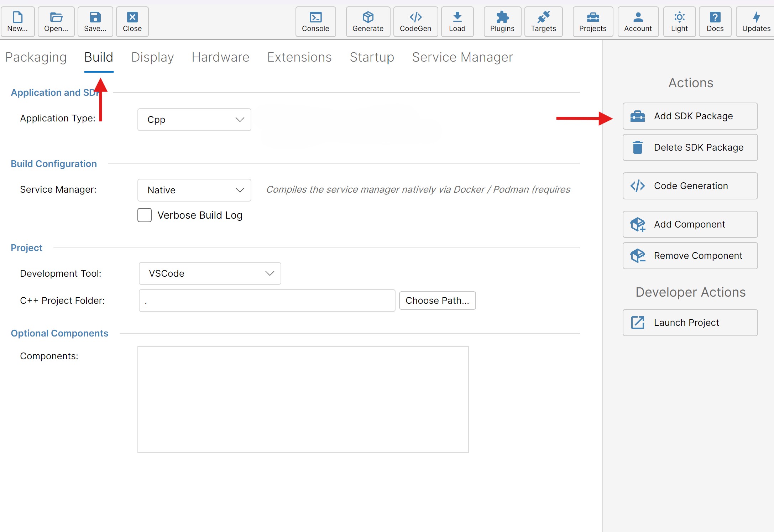Check for Updates via lightning icon

756,22
